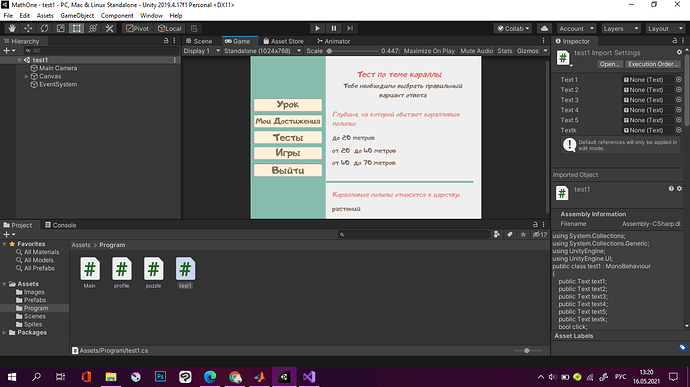Toggle Mute Audio in Game view
Image resolution: width=690 pixels, height=387 pixels.
click(x=477, y=51)
